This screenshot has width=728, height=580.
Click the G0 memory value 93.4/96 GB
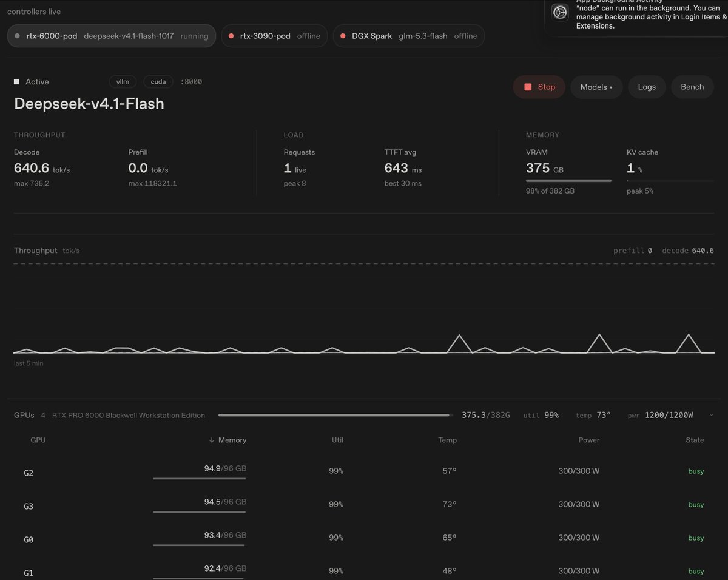[225, 535]
